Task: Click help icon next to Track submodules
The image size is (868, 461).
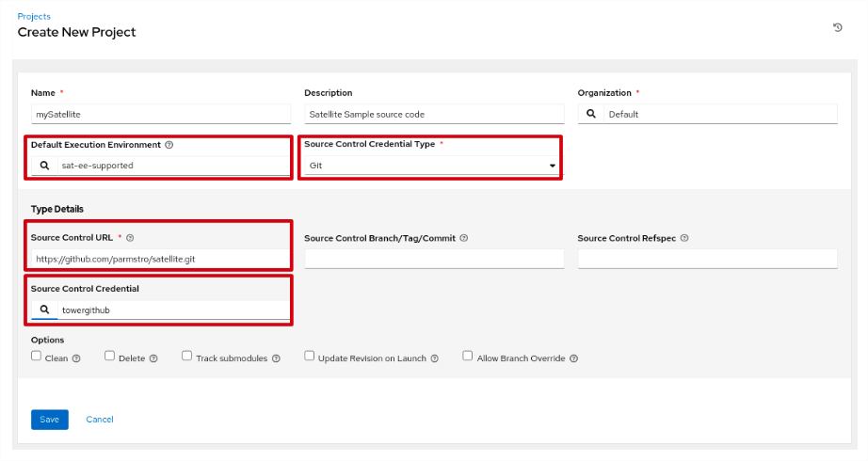Action: (x=275, y=358)
